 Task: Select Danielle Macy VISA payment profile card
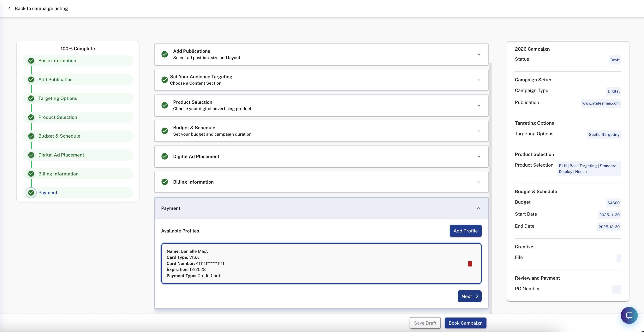300,263
